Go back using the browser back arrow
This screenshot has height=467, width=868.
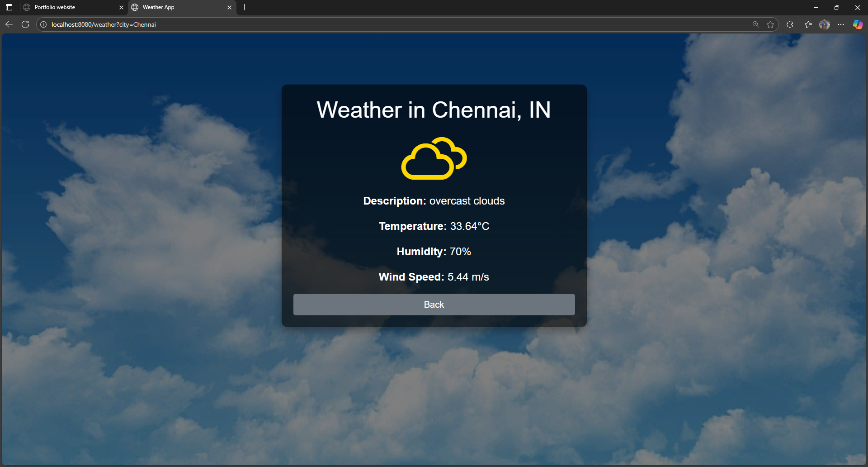click(9, 24)
